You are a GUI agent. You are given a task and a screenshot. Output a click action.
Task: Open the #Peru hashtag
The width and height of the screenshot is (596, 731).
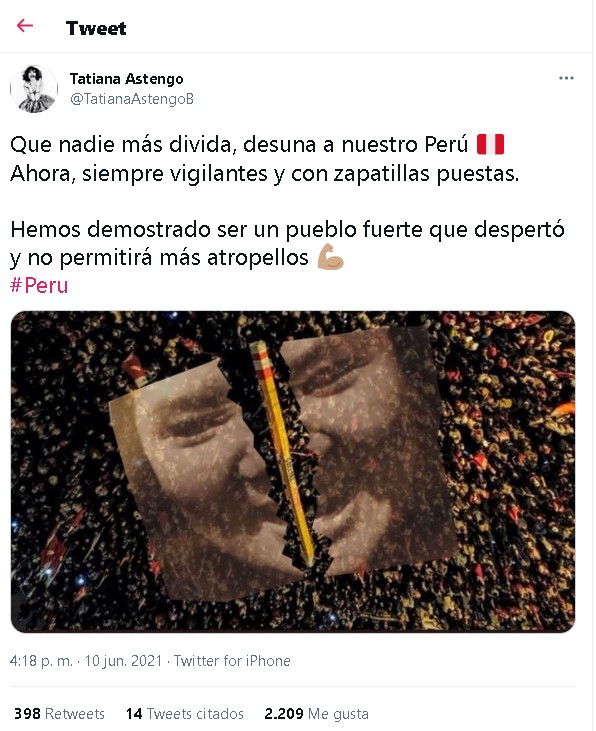[x=39, y=285]
